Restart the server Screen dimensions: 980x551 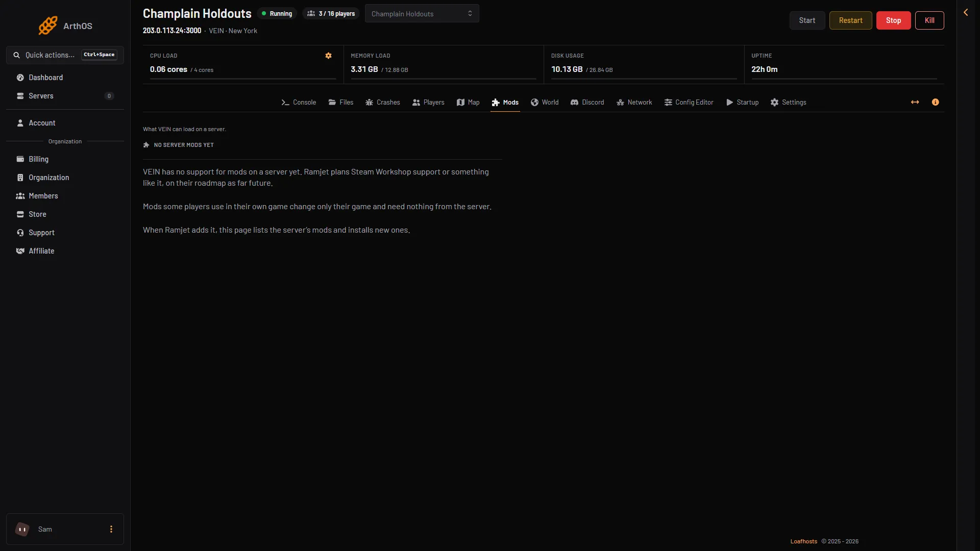coord(850,20)
